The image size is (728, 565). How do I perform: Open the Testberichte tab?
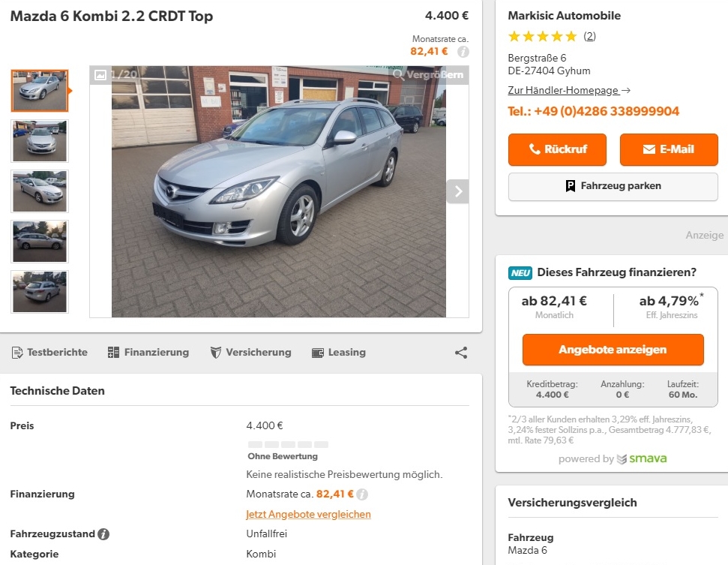coord(49,353)
